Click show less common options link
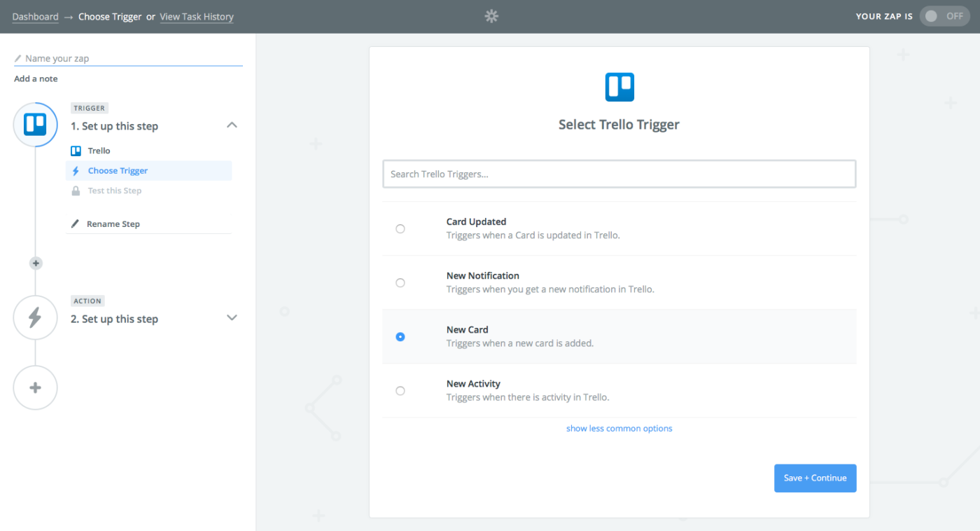Screen dimensions: 980x531 click(619, 429)
